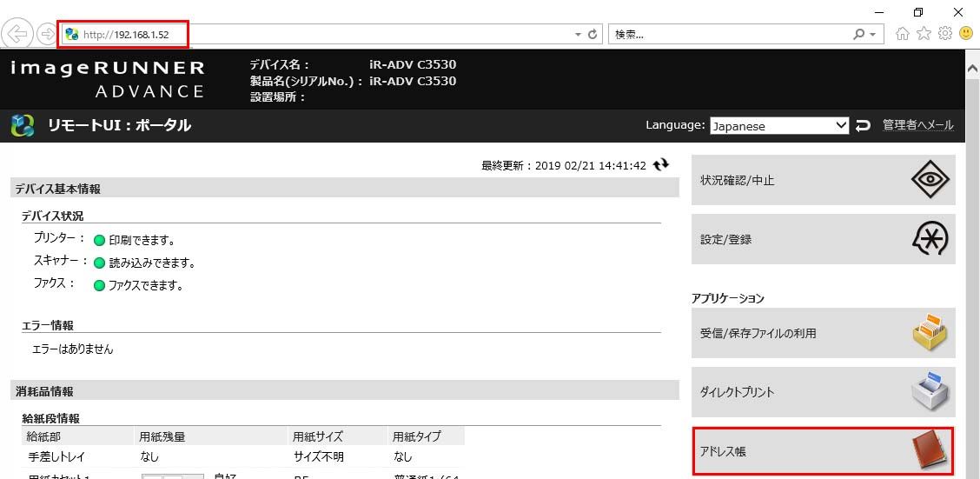
Task: Click the printer icon for direct print
Action: tap(930, 391)
